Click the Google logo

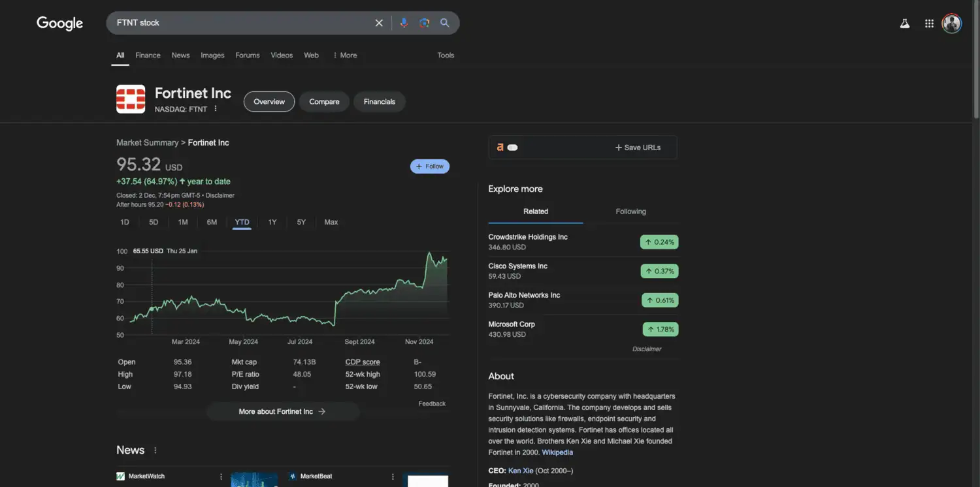[59, 24]
